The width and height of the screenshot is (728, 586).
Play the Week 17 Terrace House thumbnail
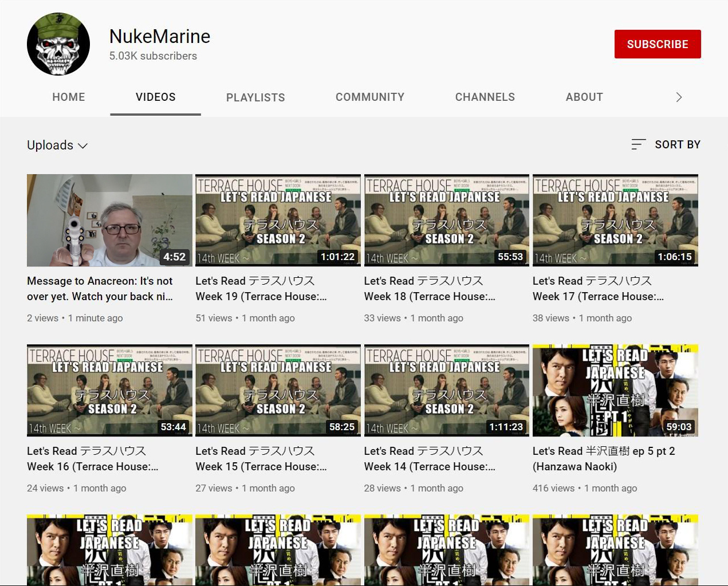615,221
